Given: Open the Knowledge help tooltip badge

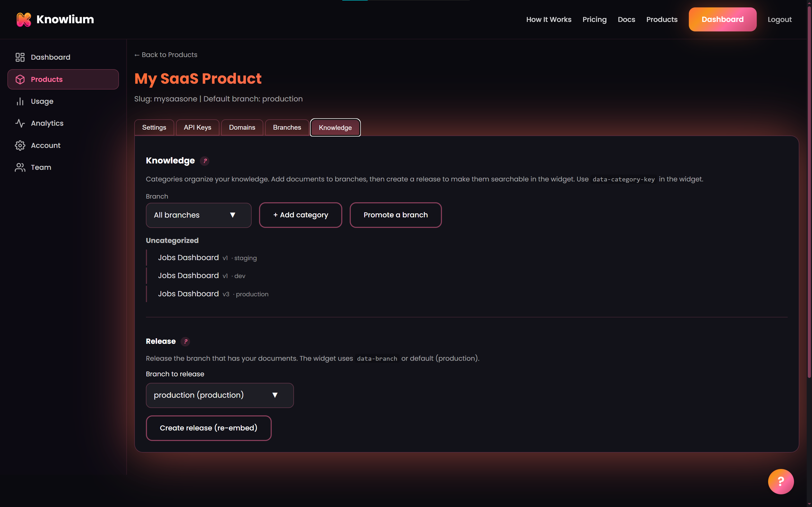Looking at the screenshot, I should coord(205,161).
